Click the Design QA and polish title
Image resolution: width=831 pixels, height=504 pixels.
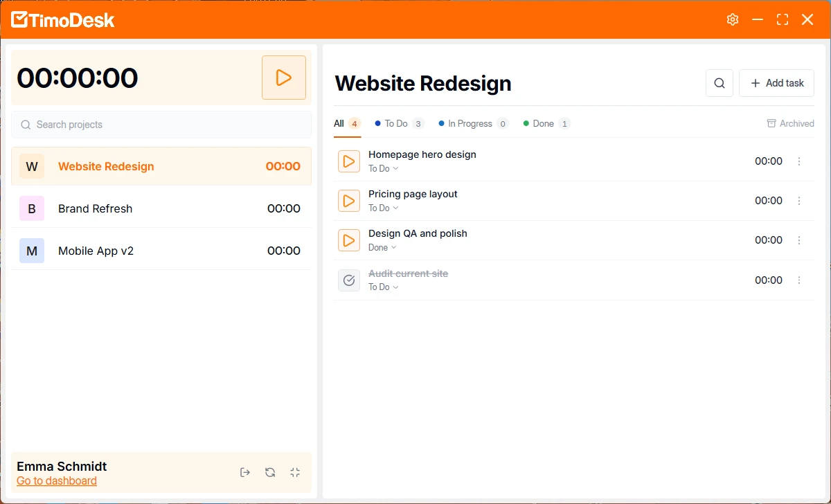[x=418, y=233]
